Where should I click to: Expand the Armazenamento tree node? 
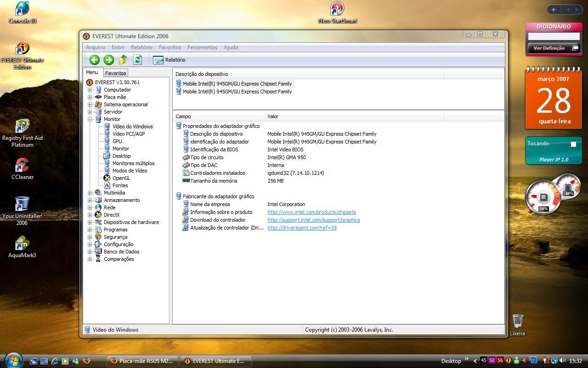point(90,200)
